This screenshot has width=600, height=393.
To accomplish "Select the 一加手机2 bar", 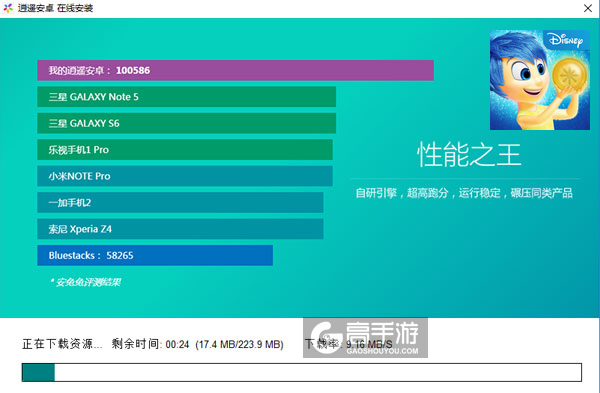I will 180,202.
